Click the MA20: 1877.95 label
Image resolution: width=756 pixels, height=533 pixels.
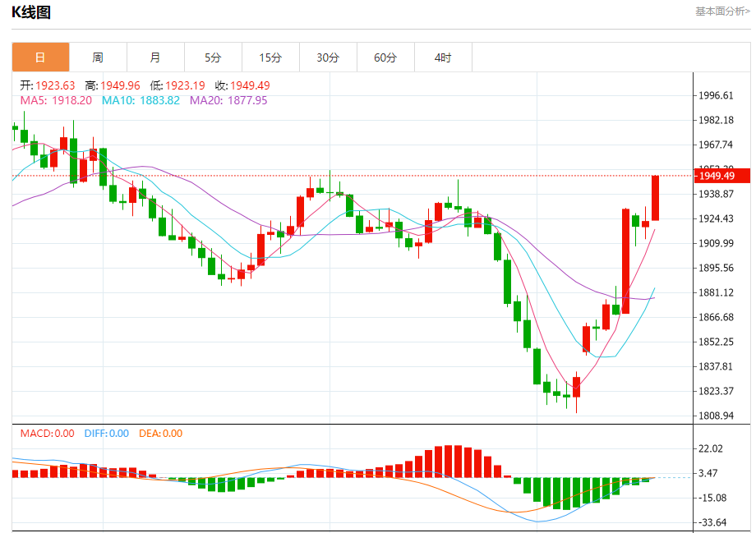pyautogui.click(x=228, y=100)
